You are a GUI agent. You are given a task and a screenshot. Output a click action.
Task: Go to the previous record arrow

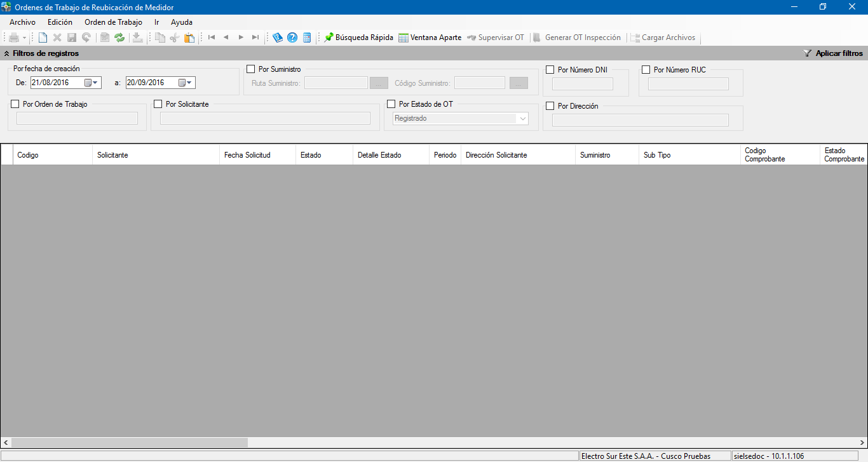[x=226, y=37]
